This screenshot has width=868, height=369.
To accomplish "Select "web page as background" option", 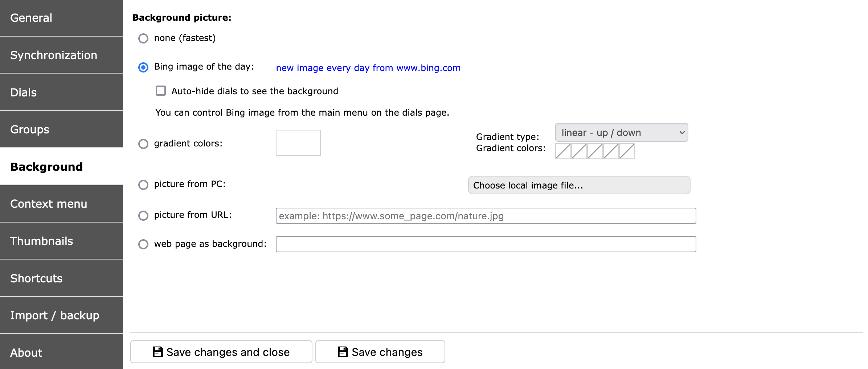I will (x=143, y=245).
